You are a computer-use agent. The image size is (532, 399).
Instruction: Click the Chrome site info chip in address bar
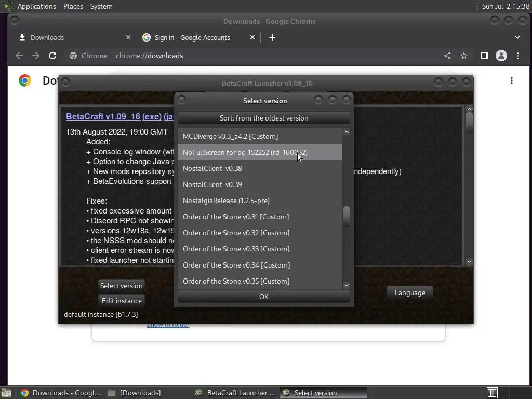pyautogui.click(x=88, y=56)
